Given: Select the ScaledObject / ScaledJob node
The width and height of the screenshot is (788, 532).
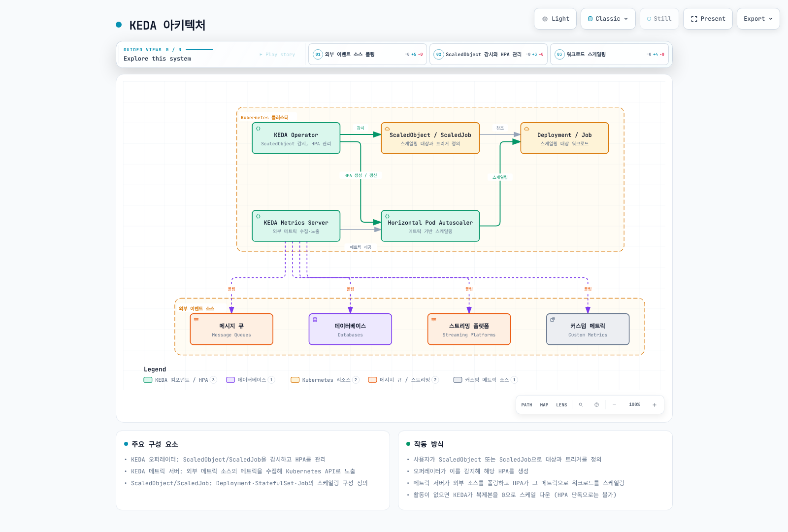Looking at the screenshot, I should [430, 138].
